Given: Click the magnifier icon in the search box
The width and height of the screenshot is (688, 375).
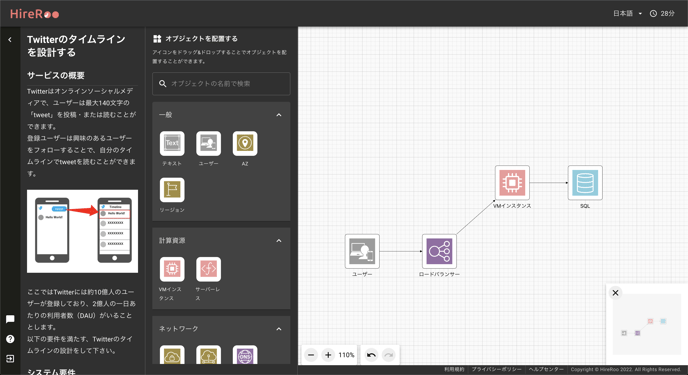Looking at the screenshot, I should (x=163, y=83).
